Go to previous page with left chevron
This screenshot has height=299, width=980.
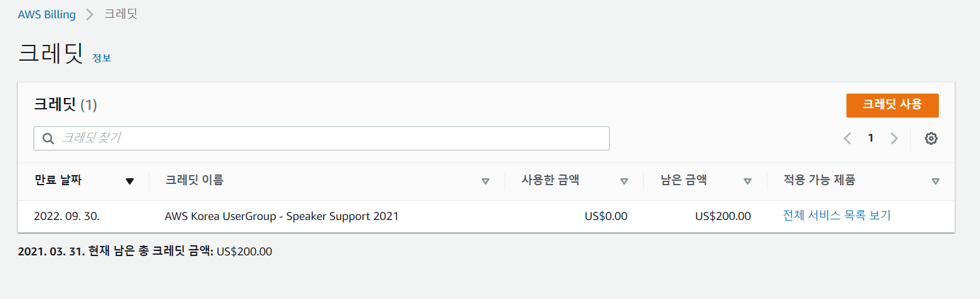(847, 138)
